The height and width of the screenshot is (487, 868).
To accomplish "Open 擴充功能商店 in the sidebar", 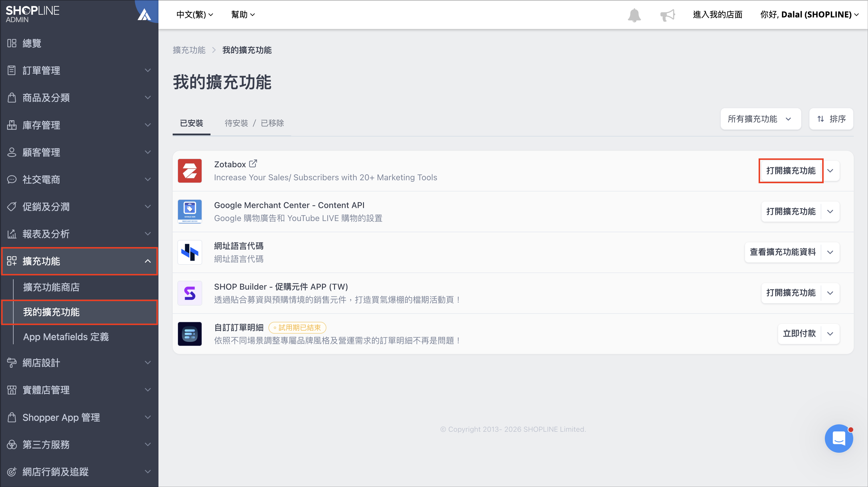I will [x=51, y=287].
